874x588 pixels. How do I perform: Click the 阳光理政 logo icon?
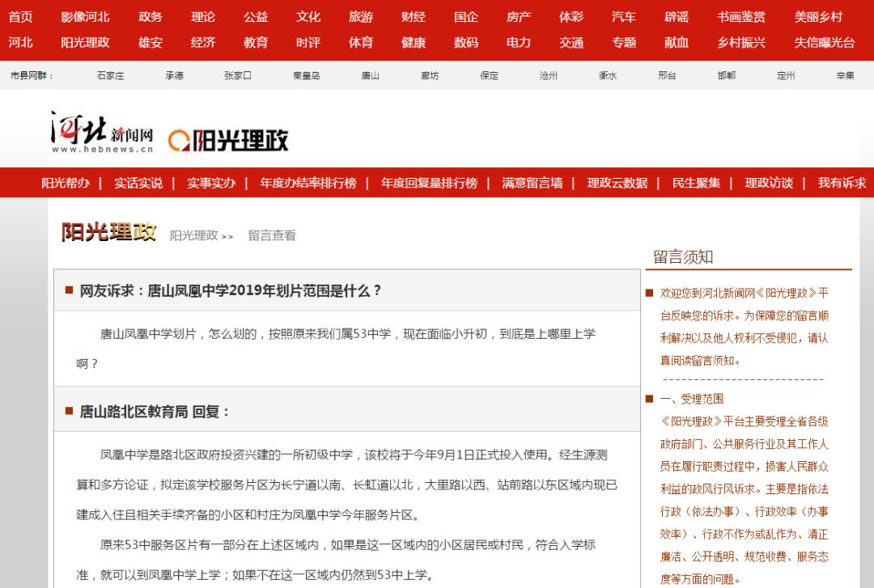pos(228,140)
